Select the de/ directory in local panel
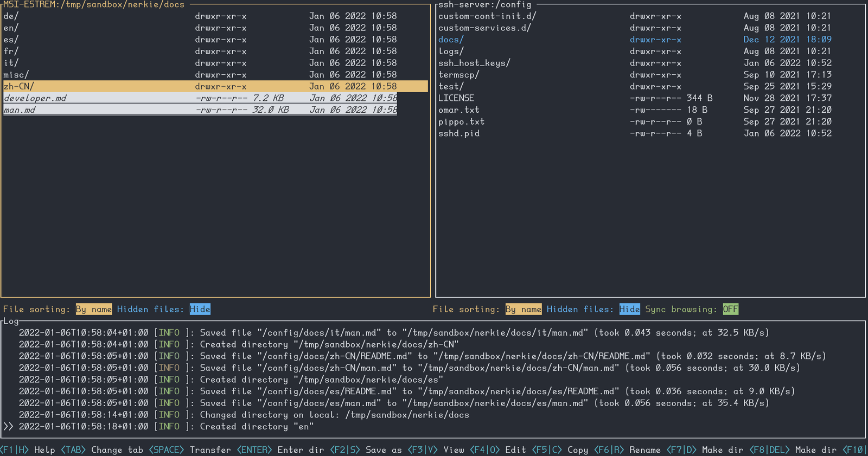The width and height of the screenshot is (868, 456). [215, 16]
